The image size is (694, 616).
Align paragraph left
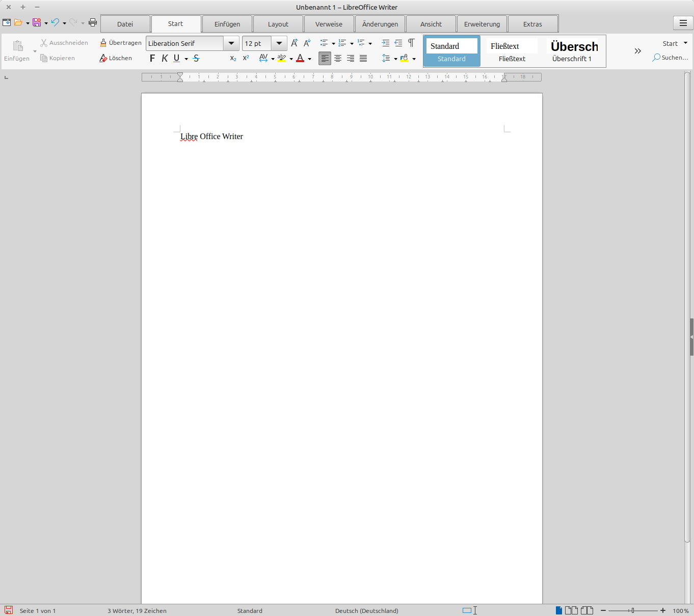pyautogui.click(x=325, y=59)
